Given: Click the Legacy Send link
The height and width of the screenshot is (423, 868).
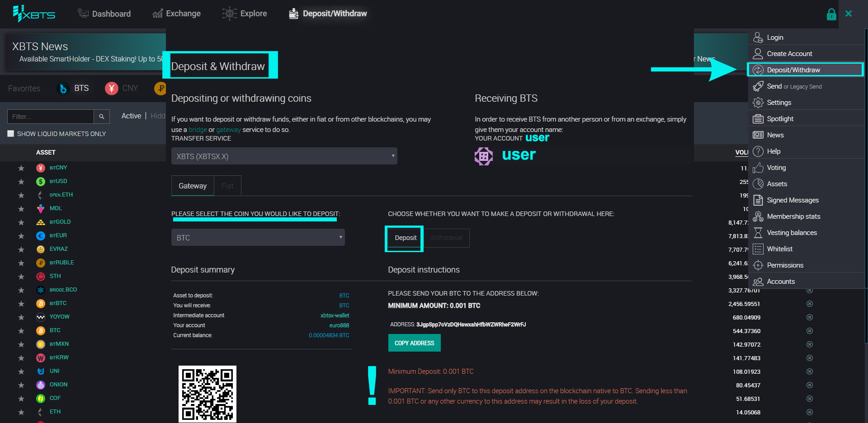Looking at the screenshot, I should click(x=806, y=86).
